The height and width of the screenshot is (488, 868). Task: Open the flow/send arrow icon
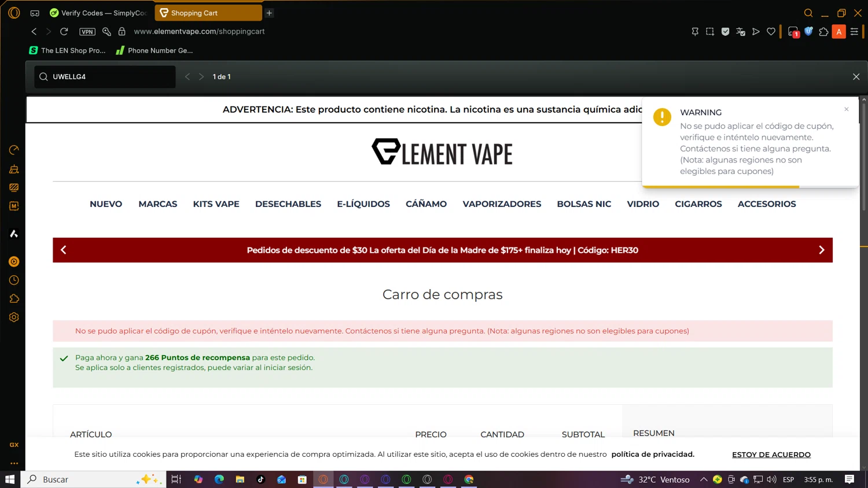click(756, 31)
